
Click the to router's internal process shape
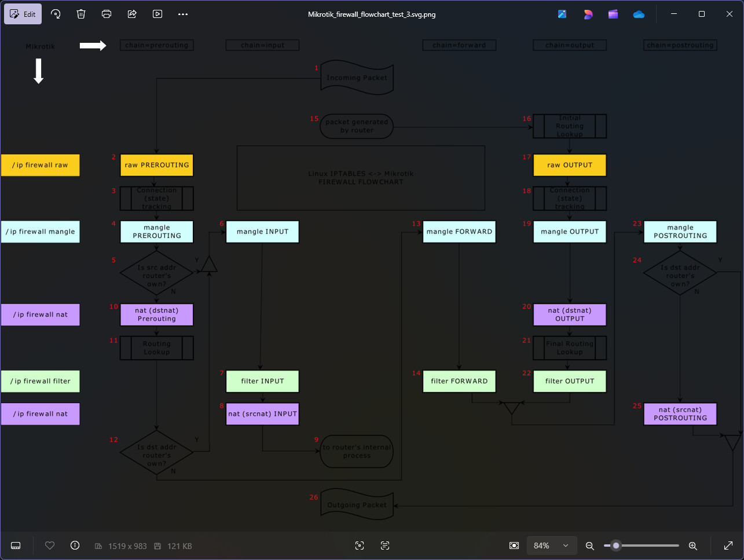tap(357, 452)
